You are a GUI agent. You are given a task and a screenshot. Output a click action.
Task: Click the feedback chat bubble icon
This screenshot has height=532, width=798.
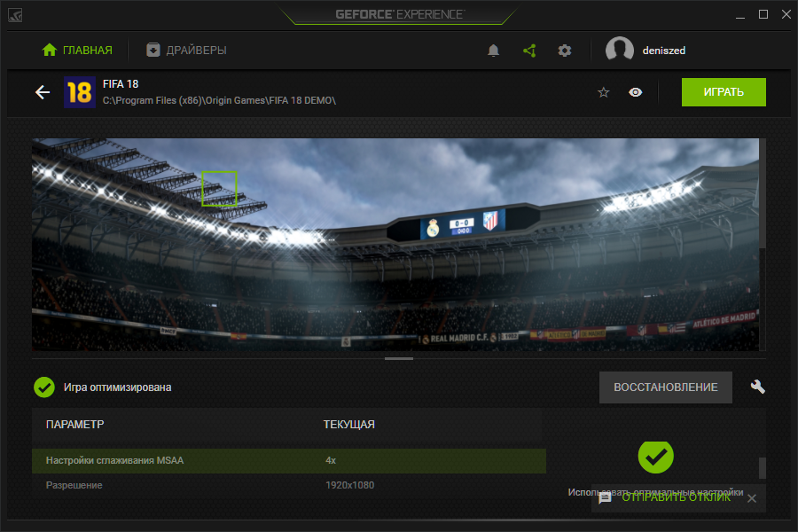(x=605, y=498)
